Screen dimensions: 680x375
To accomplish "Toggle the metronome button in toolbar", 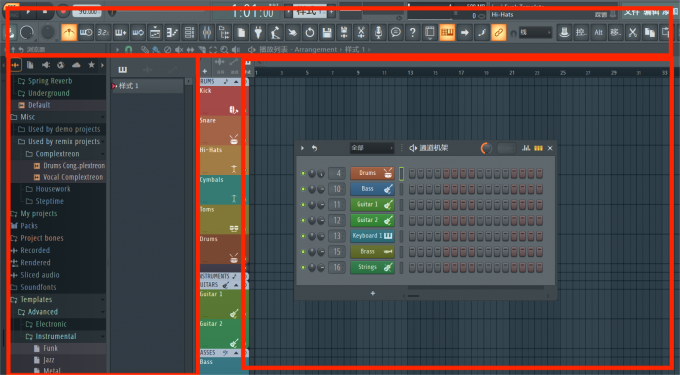I will (69, 33).
